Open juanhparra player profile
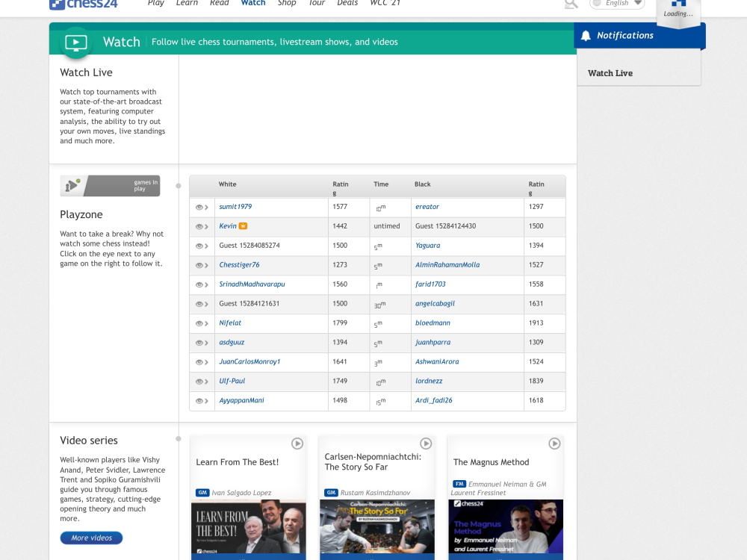 click(x=433, y=343)
